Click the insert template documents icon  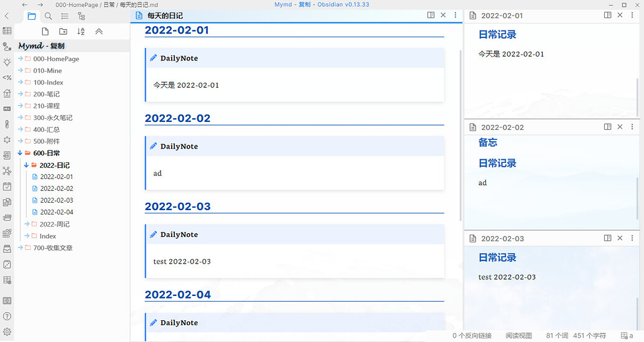click(x=7, y=202)
